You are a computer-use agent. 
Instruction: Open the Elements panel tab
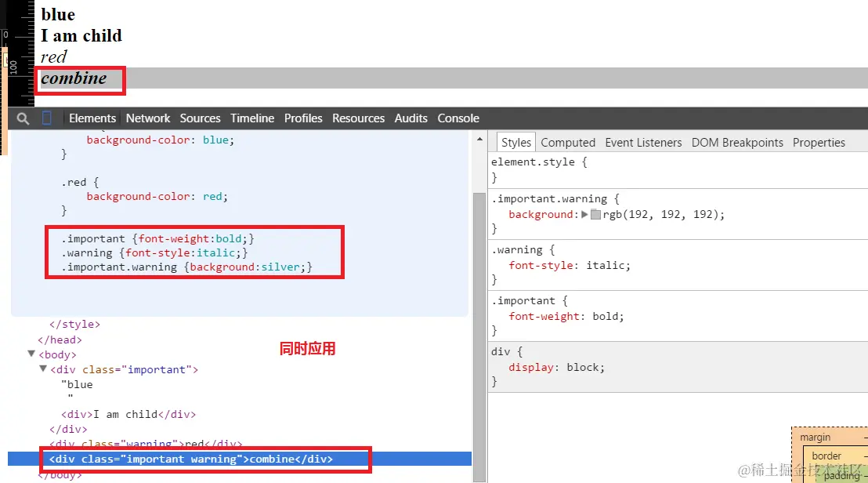tap(92, 118)
